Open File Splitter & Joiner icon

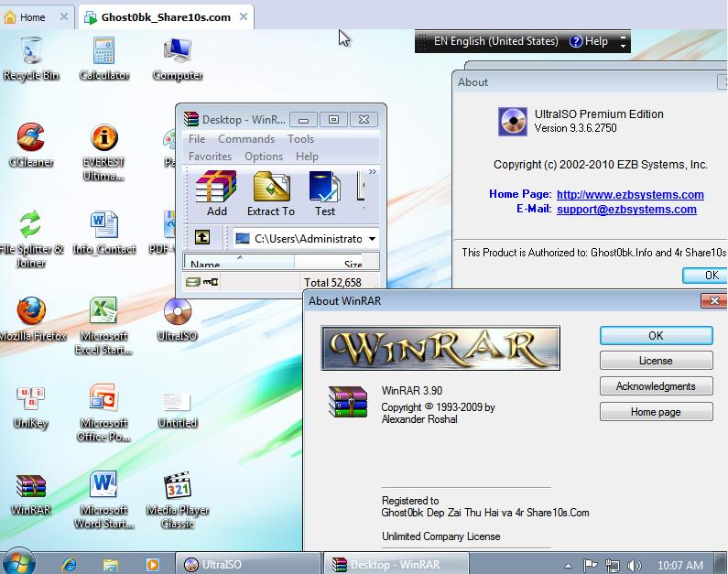[x=31, y=239]
